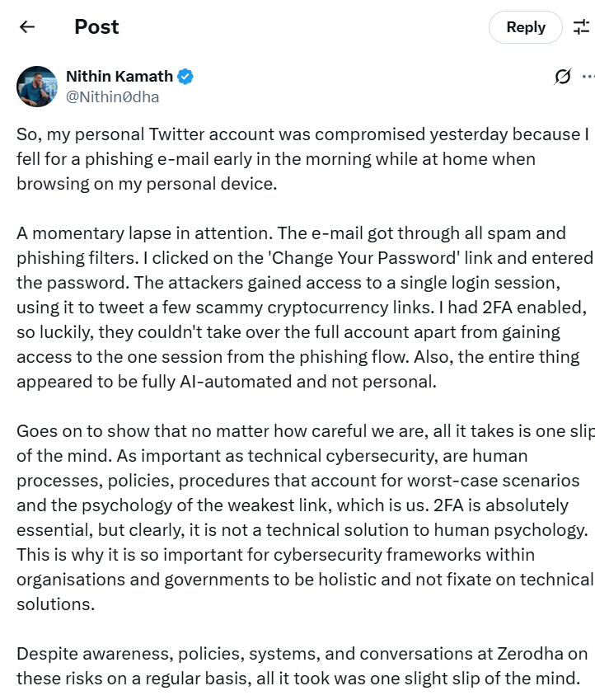Click the "AI-automated" text in the post

229,383
